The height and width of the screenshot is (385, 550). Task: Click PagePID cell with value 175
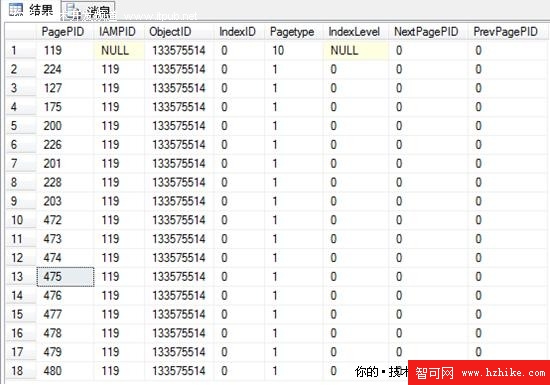(x=65, y=107)
